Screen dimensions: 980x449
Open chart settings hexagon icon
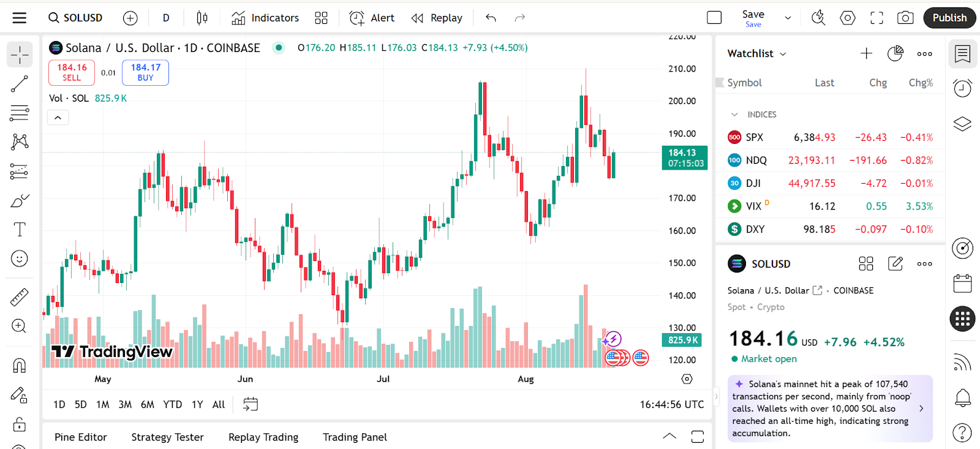click(x=848, y=18)
